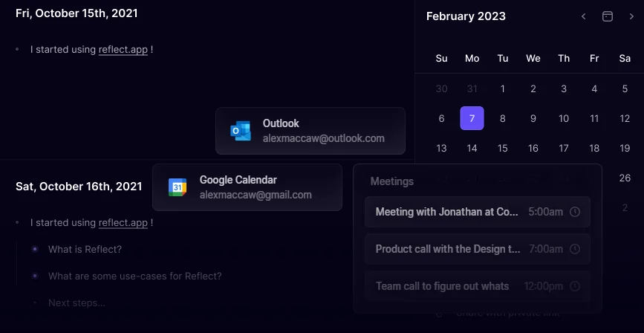Click clock icon on Jonathan meeting
644x333 pixels.
(x=574, y=212)
